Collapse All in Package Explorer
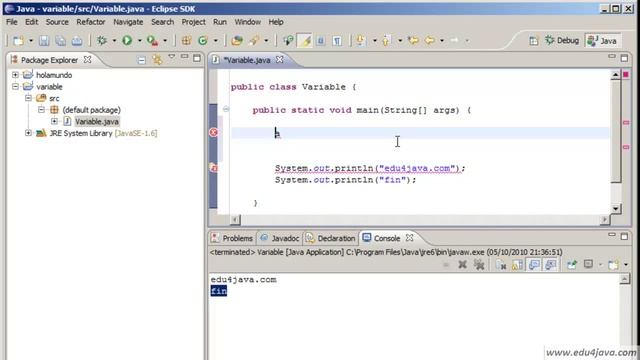The image size is (640, 360). (x=141, y=60)
